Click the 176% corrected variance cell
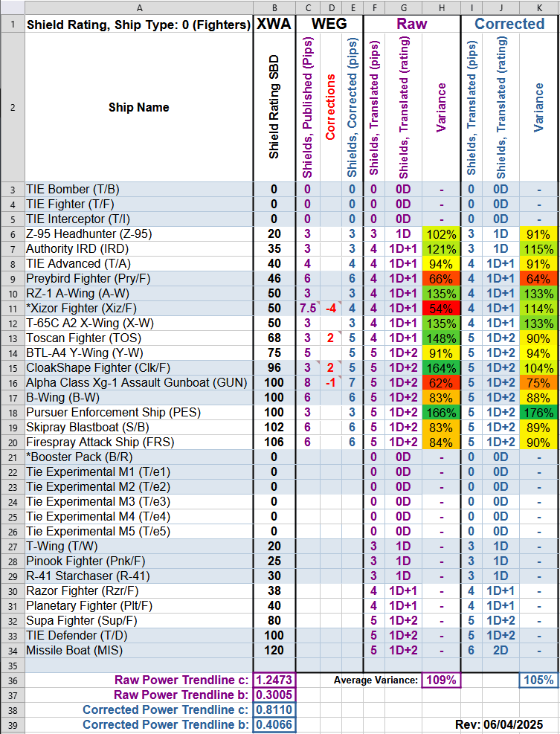The height and width of the screenshot is (734, 560). 539,413
